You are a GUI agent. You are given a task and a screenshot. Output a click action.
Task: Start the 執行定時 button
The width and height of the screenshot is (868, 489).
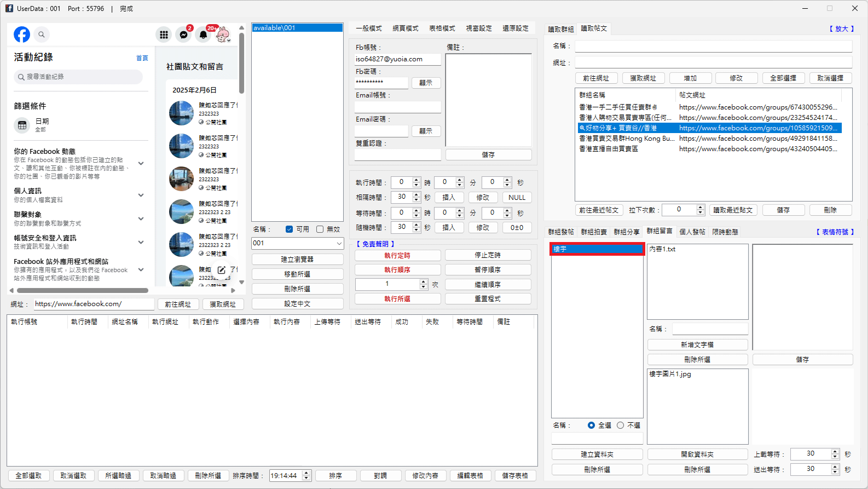pyautogui.click(x=398, y=255)
